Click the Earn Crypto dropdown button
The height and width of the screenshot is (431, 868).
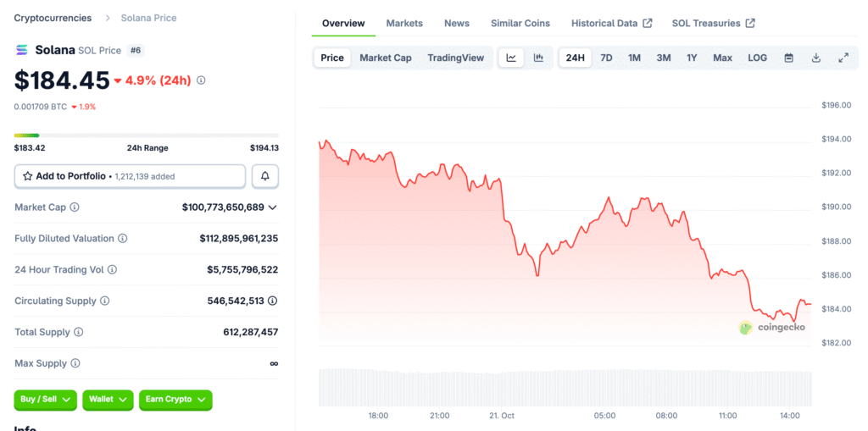click(x=175, y=400)
